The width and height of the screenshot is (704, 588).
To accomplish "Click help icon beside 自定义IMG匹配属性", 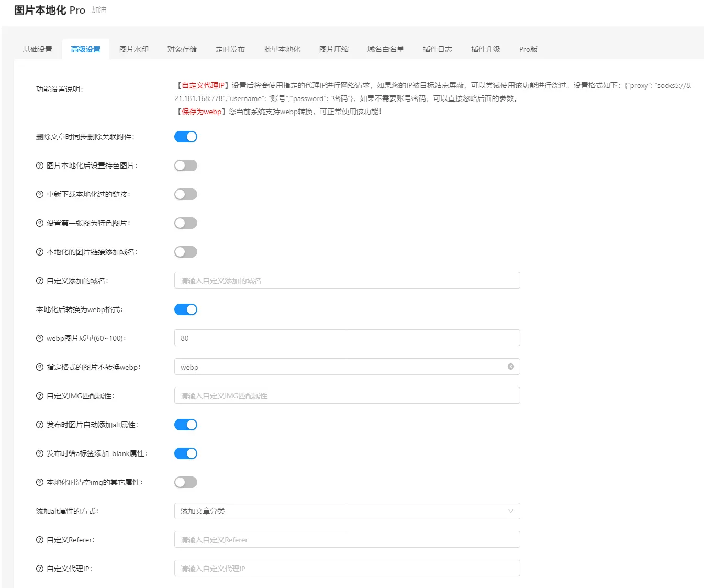I will (40, 396).
